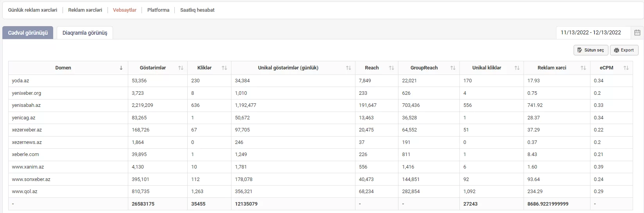Sort by Reklam xərci sort icon

pyautogui.click(x=583, y=68)
